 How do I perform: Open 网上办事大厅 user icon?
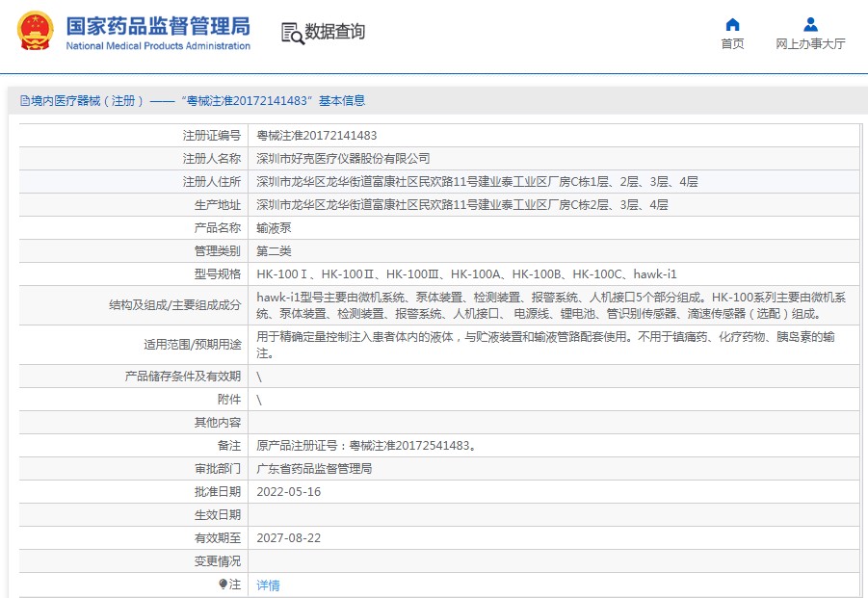click(810, 24)
